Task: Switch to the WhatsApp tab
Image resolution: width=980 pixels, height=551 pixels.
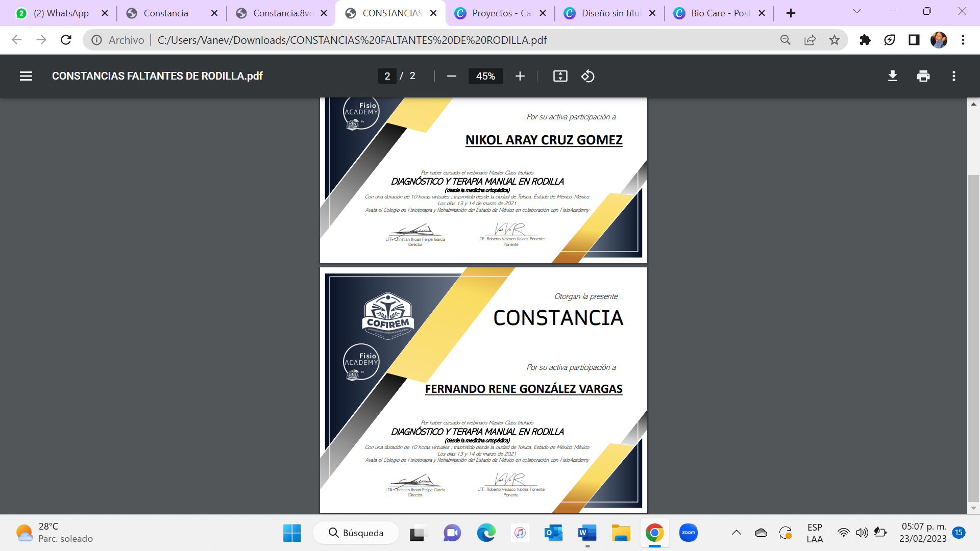Action: pos(60,13)
